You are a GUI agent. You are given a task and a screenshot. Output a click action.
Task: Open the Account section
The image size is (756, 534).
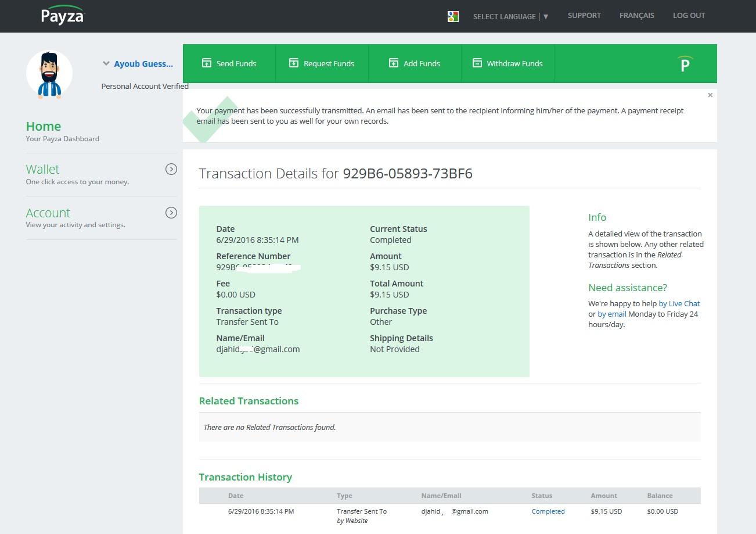point(48,213)
